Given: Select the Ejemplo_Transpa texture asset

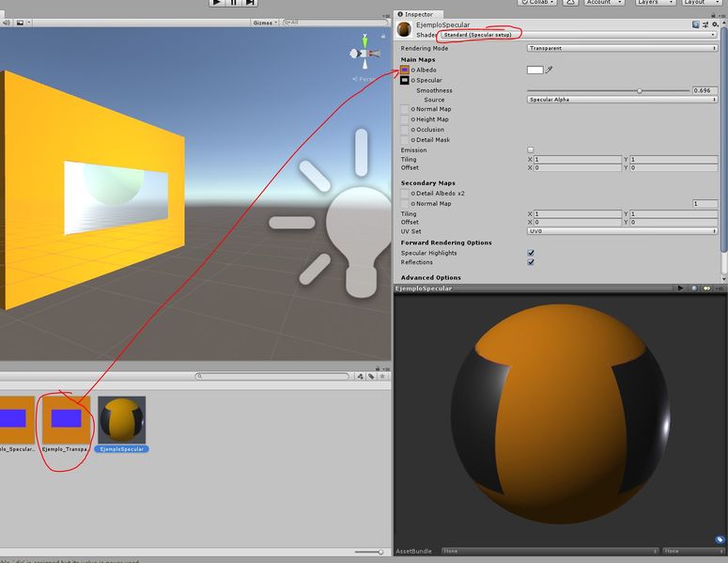Looking at the screenshot, I should click(x=66, y=424).
